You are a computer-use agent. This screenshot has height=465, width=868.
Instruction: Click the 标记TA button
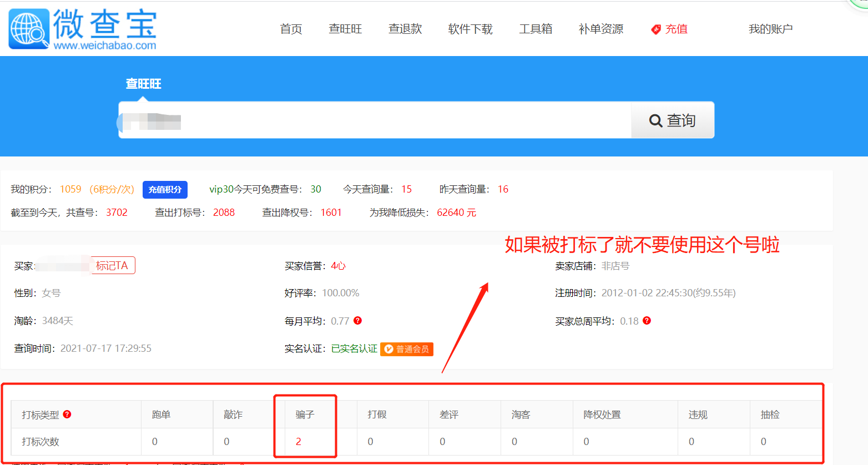113,265
